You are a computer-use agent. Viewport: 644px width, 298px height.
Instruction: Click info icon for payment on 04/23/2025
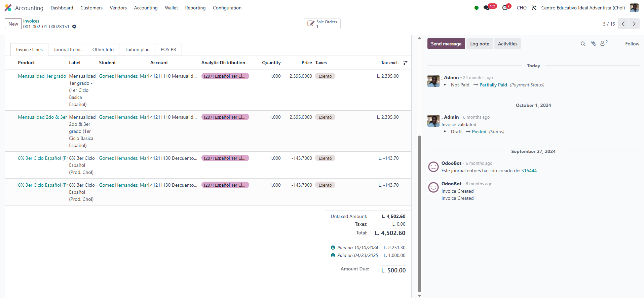coord(333,255)
